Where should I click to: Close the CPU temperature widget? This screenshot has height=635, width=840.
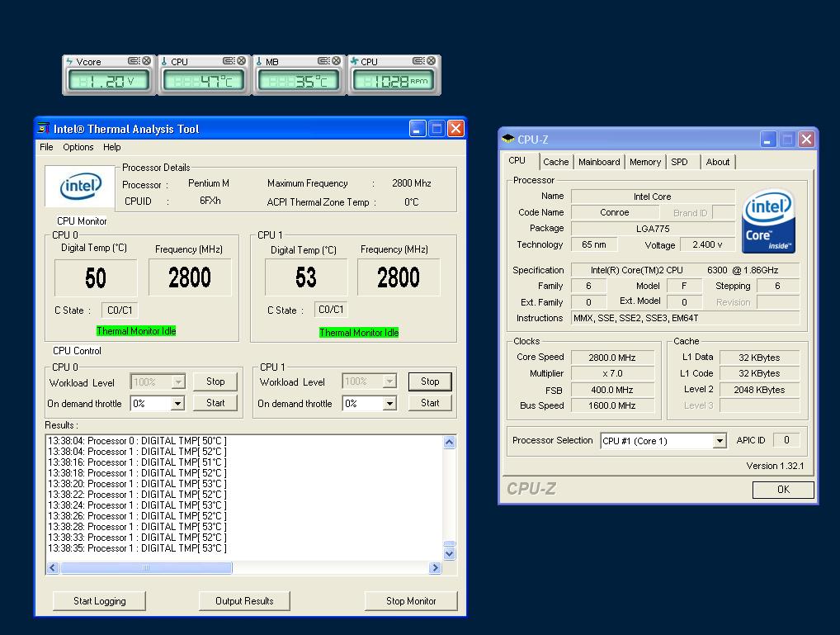tap(241, 61)
